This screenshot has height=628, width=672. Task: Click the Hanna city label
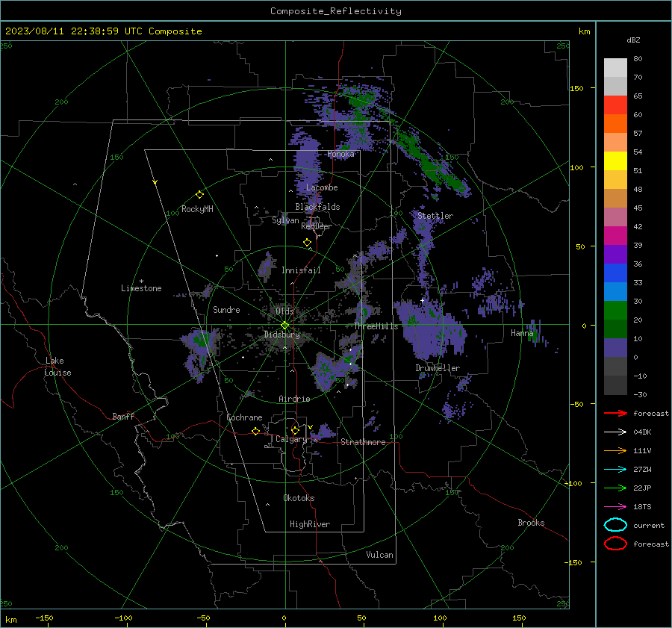tap(522, 333)
